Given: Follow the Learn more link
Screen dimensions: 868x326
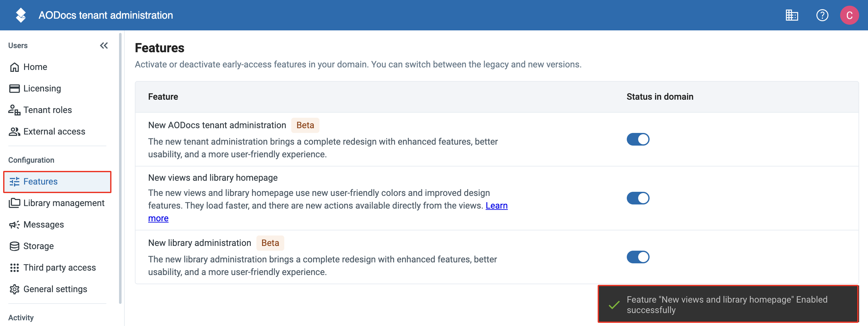Looking at the screenshot, I should (x=496, y=206).
